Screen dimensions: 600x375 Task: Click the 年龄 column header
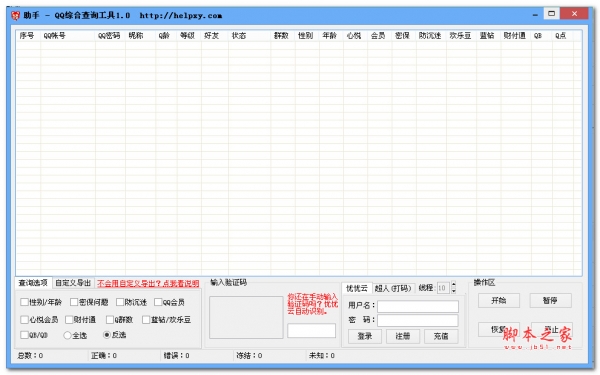[x=331, y=36]
